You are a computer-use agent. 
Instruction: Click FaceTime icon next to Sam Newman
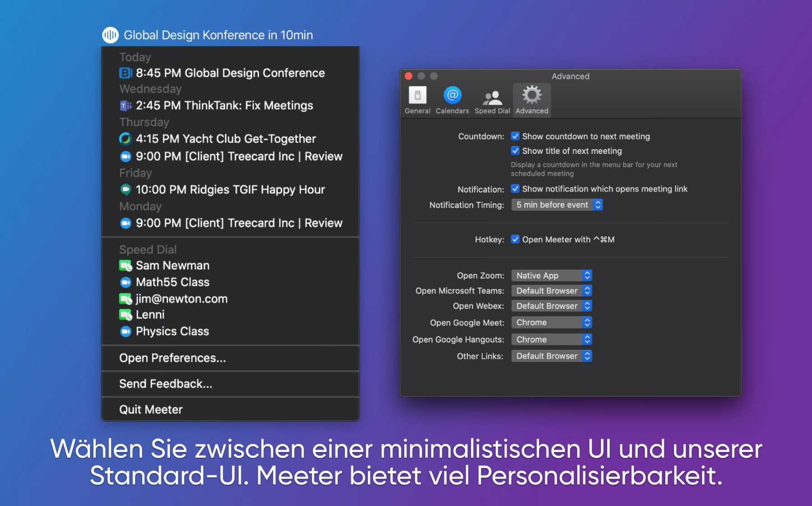click(125, 266)
